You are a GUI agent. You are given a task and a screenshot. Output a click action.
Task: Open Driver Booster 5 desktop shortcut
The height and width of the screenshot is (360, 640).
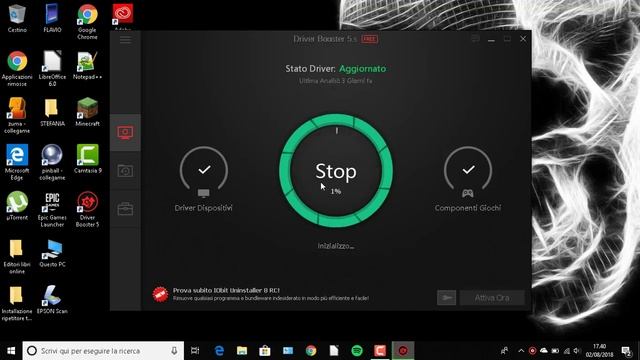pyautogui.click(x=87, y=209)
